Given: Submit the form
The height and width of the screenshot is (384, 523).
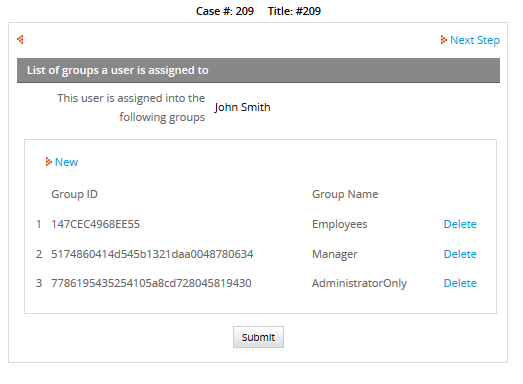Looking at the screenshot, I should pos(258,337).
